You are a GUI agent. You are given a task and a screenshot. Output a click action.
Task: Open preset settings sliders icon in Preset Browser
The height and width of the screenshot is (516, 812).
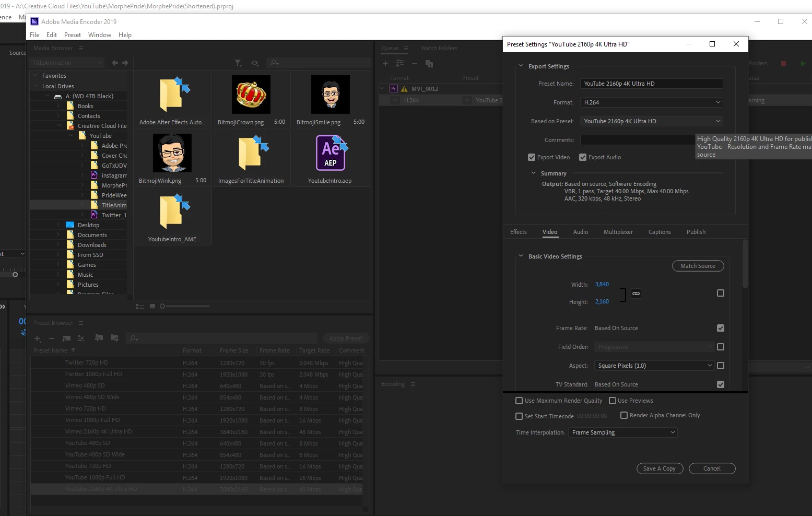[x=81, y=338]
